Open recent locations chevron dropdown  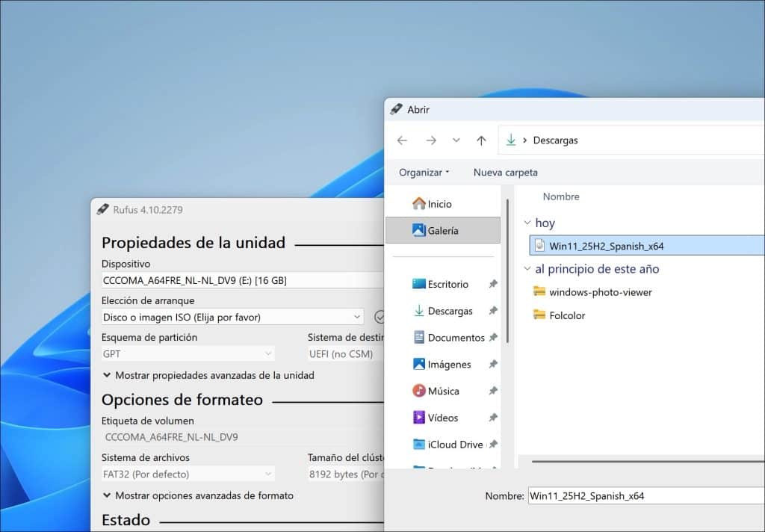click(x=456, y=140)
